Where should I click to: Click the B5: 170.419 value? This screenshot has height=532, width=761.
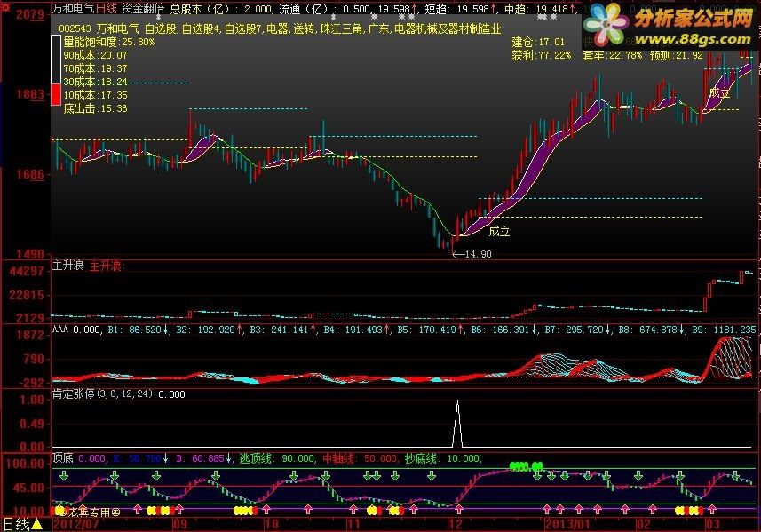pos(431,330)
